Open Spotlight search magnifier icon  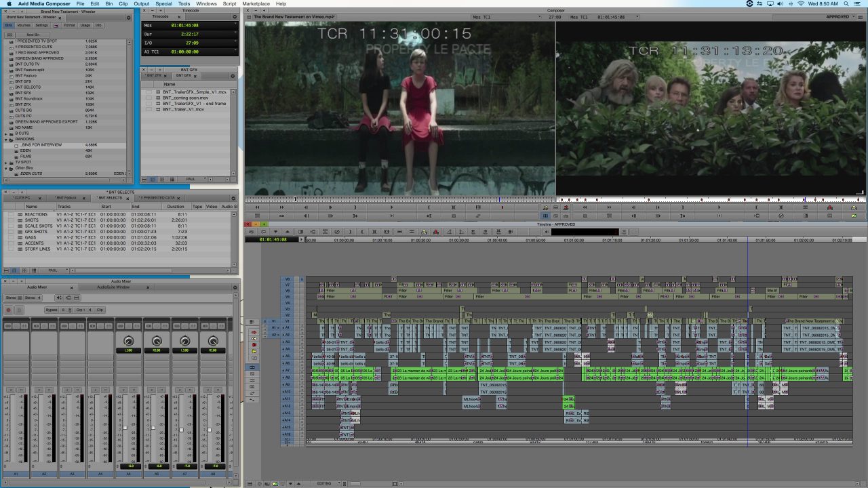[x=848, y=4]
